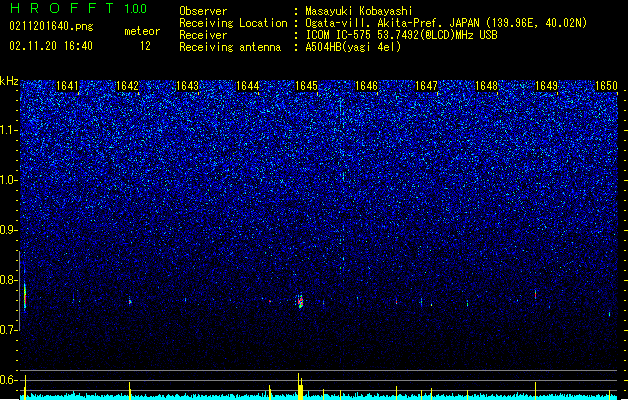Click the 'meteor' label
Screen dimensions: 629x400
tap(142, 31)
